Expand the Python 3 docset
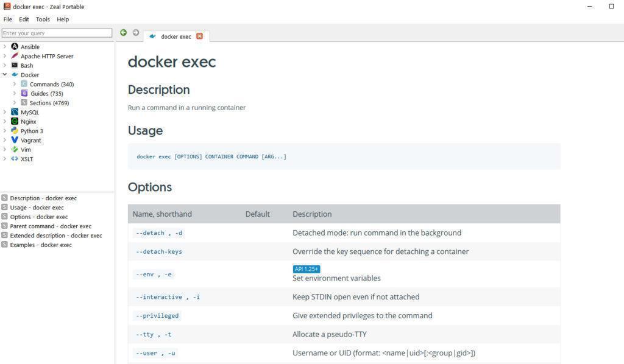Screen dimensions: 624x364 click(4, 131)
